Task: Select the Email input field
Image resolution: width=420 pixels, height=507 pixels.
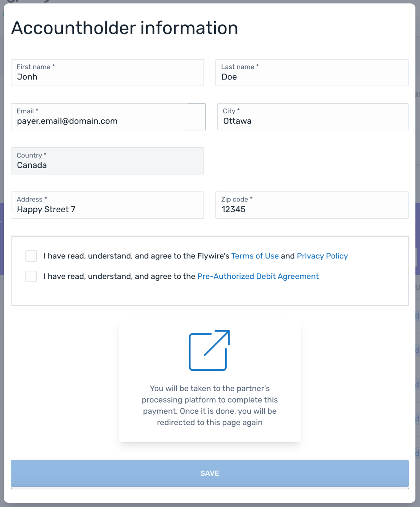Action: (x=108, y=117)
